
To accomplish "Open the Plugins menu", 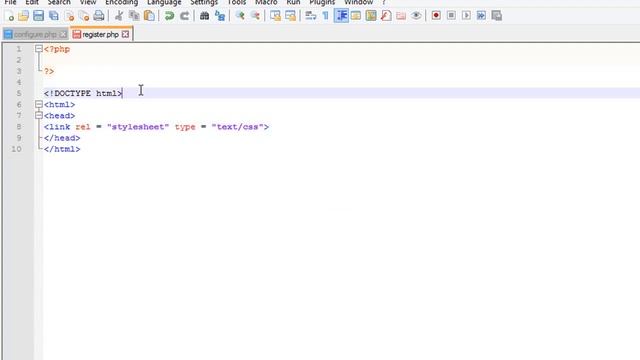I will (322, 2).
